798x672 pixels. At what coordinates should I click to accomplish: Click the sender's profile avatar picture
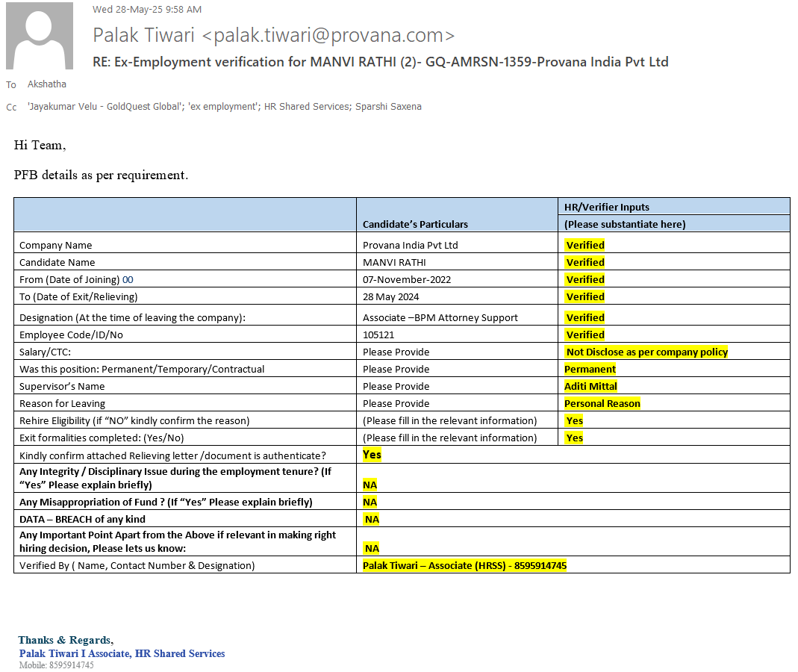click(40, 36)
